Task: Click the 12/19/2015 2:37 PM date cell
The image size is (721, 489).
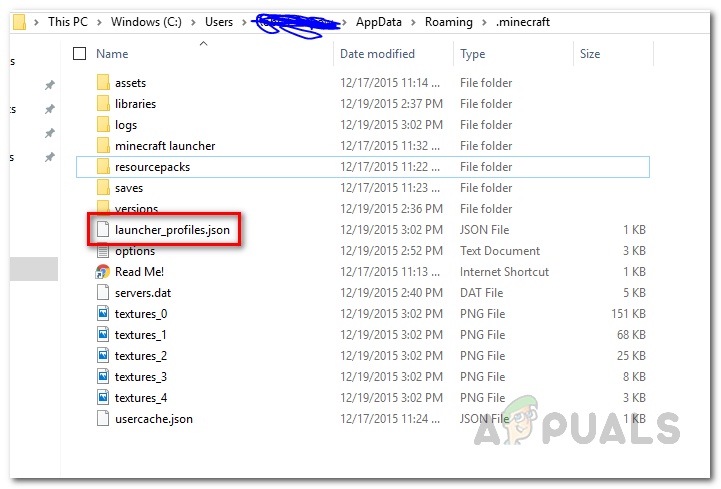Action: pos(391,104)
